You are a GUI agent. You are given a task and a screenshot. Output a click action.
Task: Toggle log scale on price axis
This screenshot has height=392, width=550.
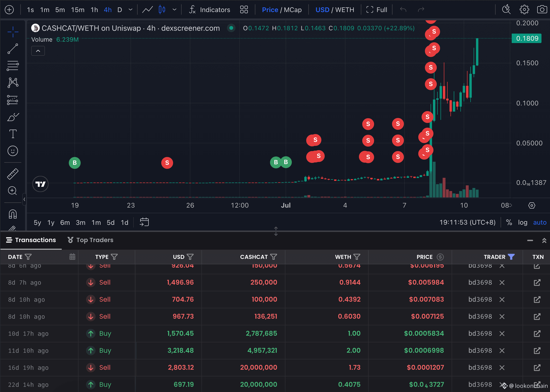click(523, 222)
